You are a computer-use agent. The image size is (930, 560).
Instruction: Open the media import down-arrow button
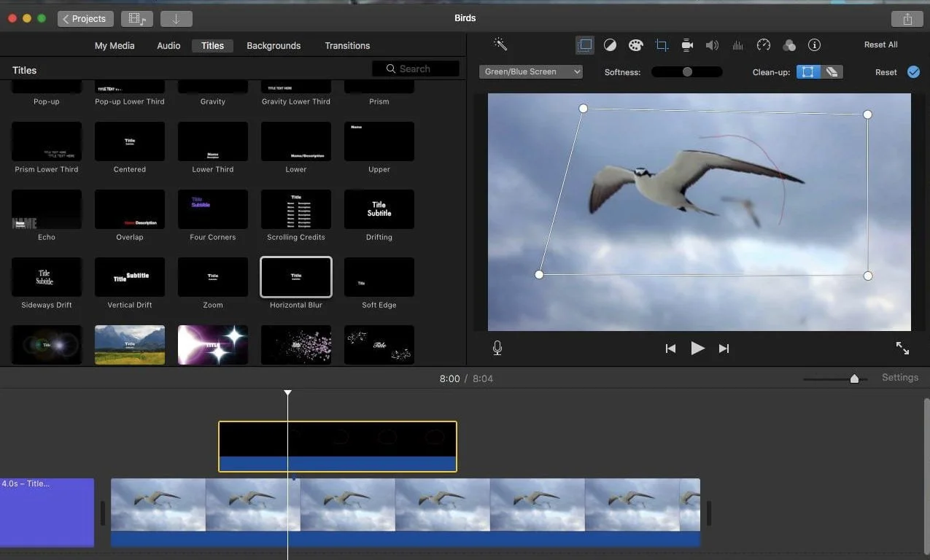tap(176, 19)
